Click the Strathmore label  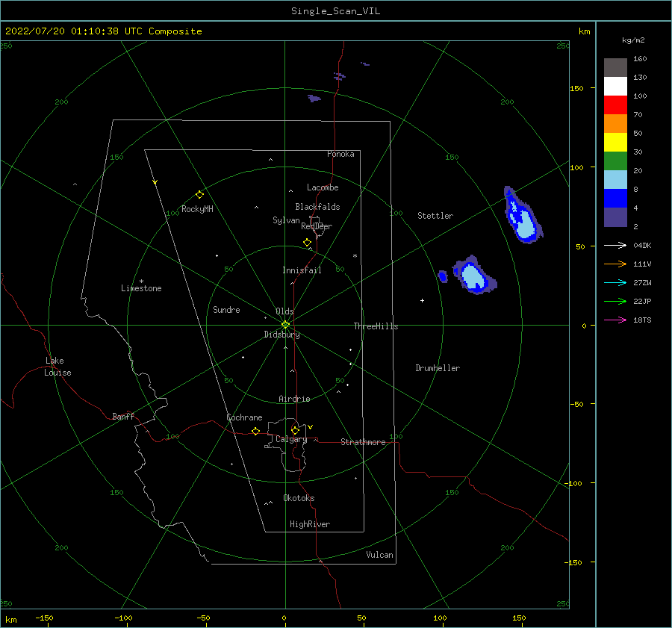363,442
